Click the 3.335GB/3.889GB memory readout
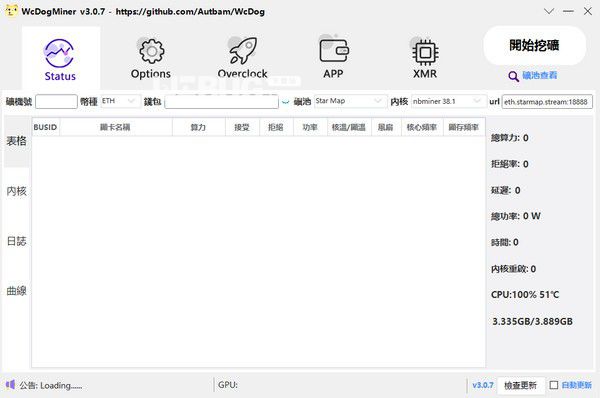This screenshot has width=600, height=398. (x=532, y=321)
